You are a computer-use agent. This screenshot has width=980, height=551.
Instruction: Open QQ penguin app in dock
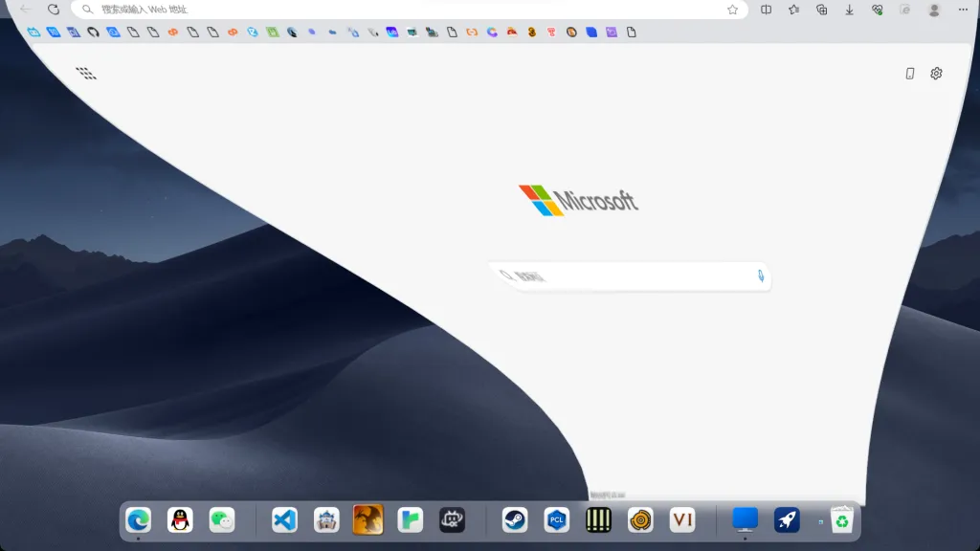coord(180,519)
